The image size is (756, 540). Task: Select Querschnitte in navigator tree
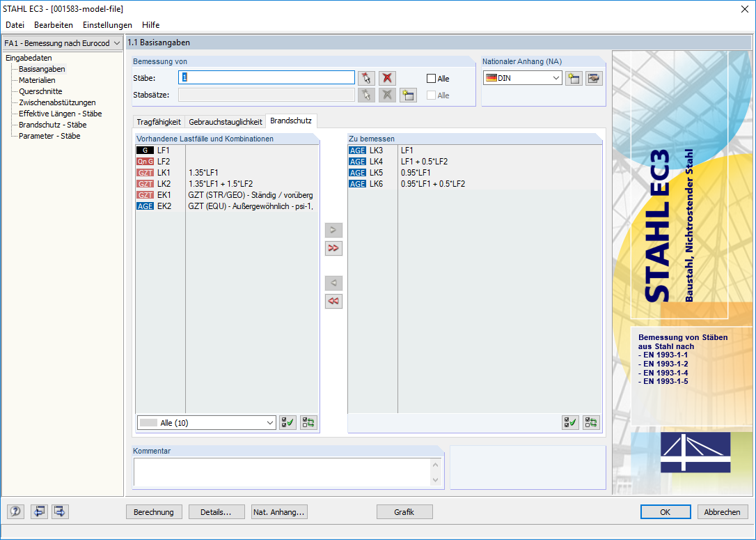pyautogui.click(x=40, y=91)
